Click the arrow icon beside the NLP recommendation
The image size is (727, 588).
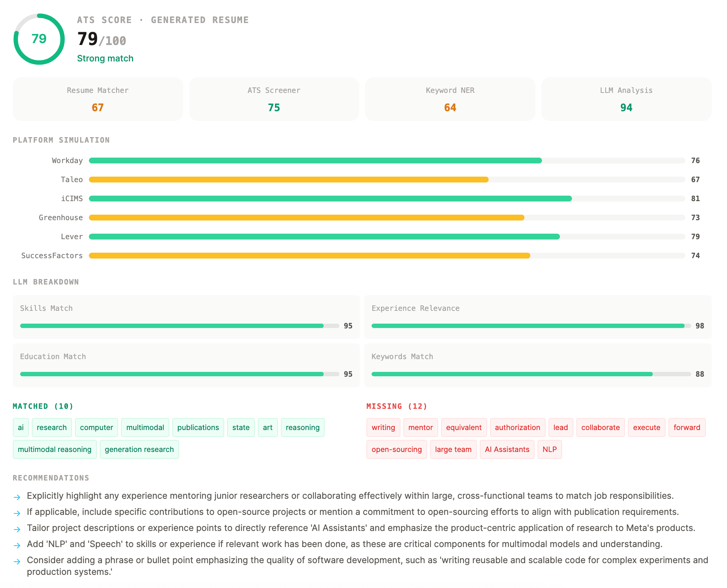(17, 544)
